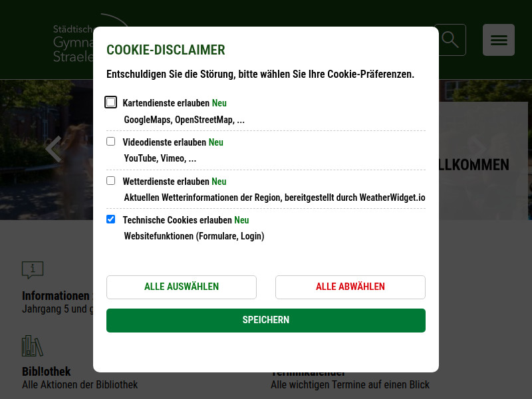This screenshot has height=399, width=532.
Task: Click the Kartendienste erlauben label text
Action: (x=166, y=103)
